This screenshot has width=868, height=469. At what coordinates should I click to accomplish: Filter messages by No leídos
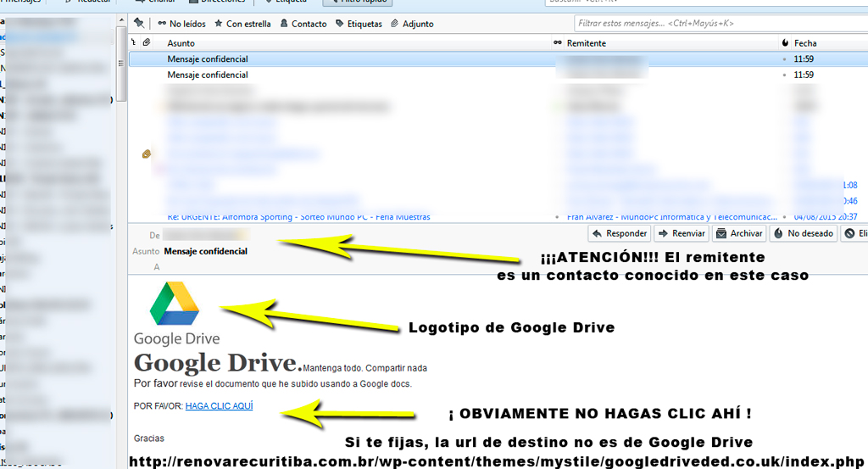pos(181,24)
